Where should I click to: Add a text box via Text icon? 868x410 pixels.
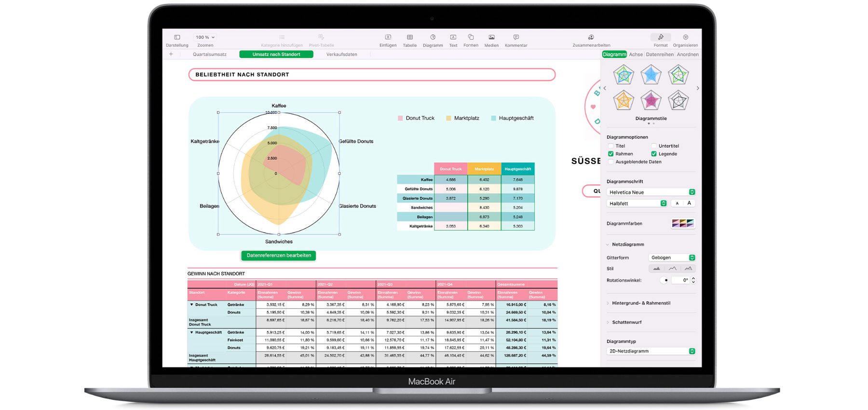[x=453, y=38]
